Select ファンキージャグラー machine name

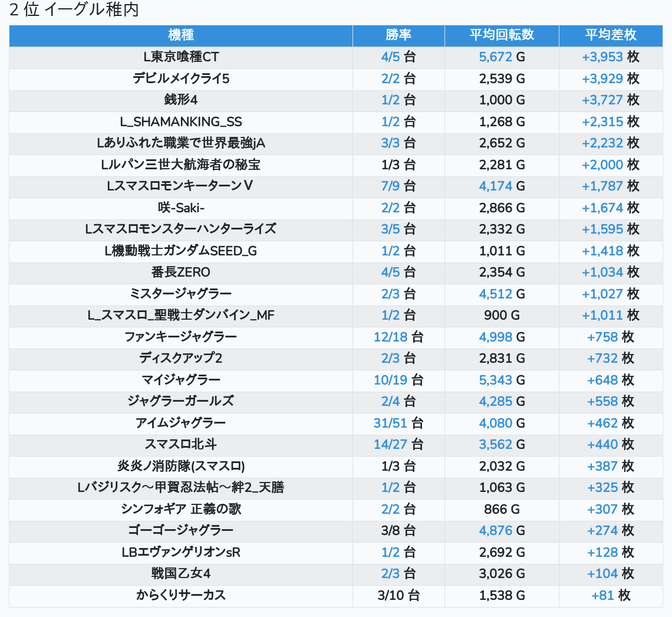(x=181, y=337)
